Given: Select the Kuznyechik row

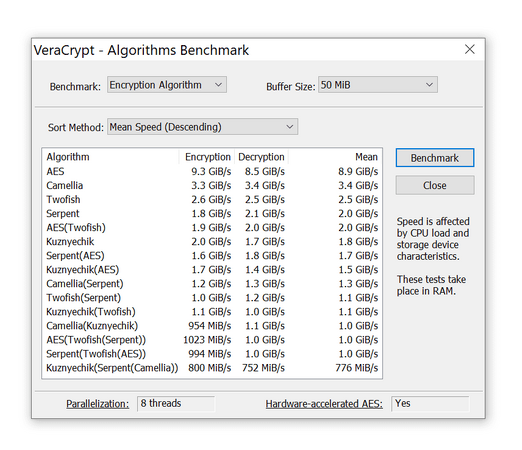Looking at the screenshot, I should click(x=212, y=241).
